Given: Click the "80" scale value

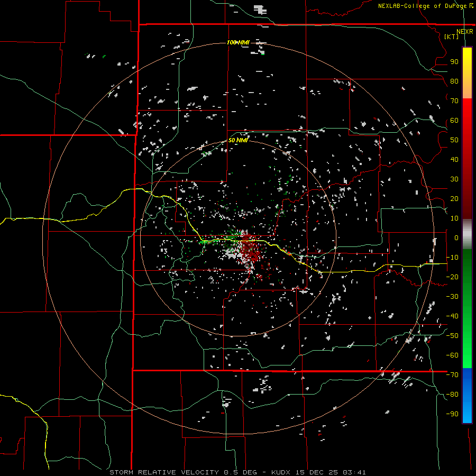Looking at the screenshot, I should coord(454,81).
